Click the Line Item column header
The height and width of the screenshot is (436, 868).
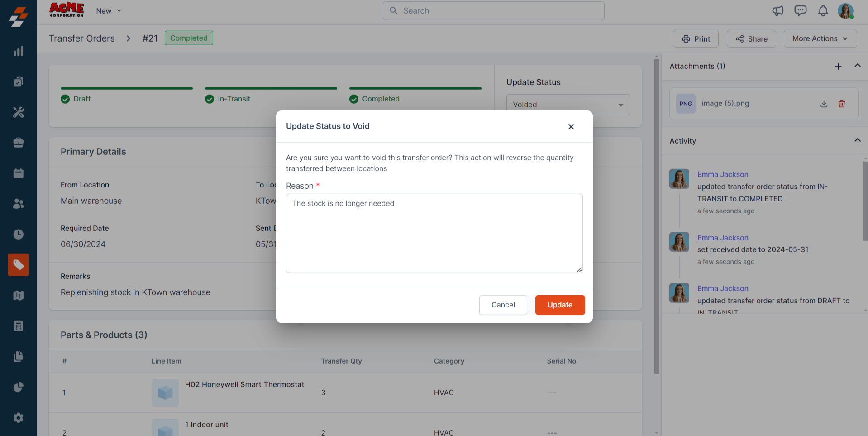point(166,361)
